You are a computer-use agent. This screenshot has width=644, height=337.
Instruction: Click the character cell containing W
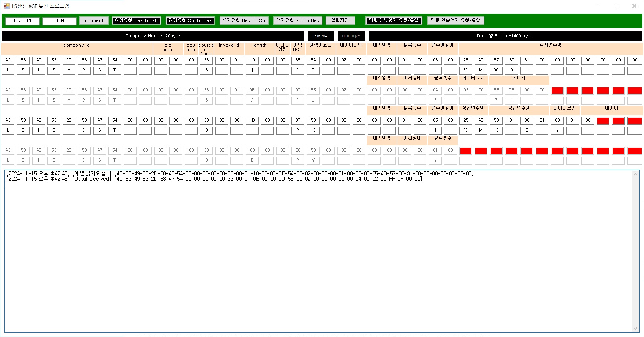496,70
